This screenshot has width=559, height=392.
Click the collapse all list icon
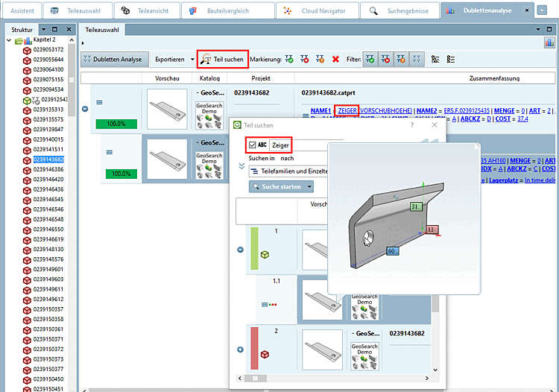(451, 60)
